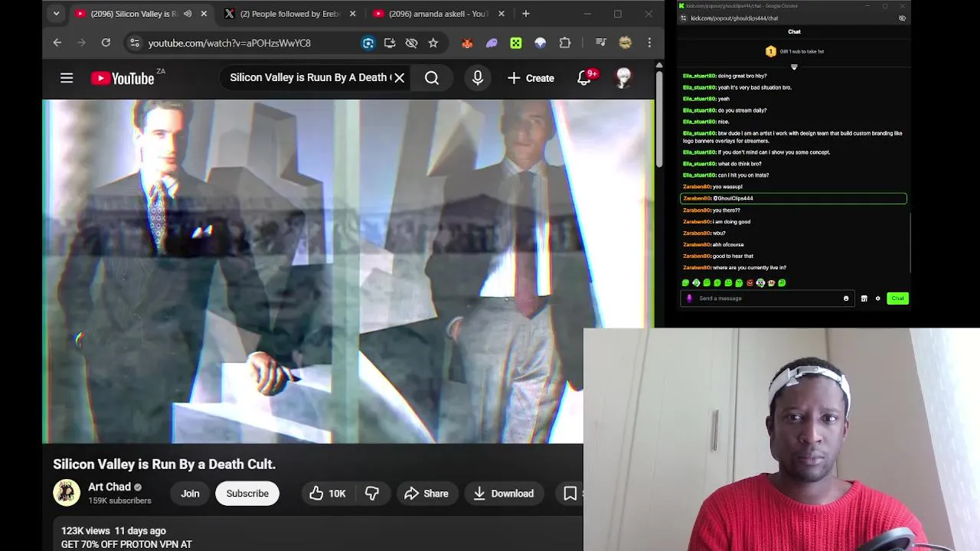The image size is (980, 551).
Task: Click the Create button on YouTube
Action: pos(531,78)
